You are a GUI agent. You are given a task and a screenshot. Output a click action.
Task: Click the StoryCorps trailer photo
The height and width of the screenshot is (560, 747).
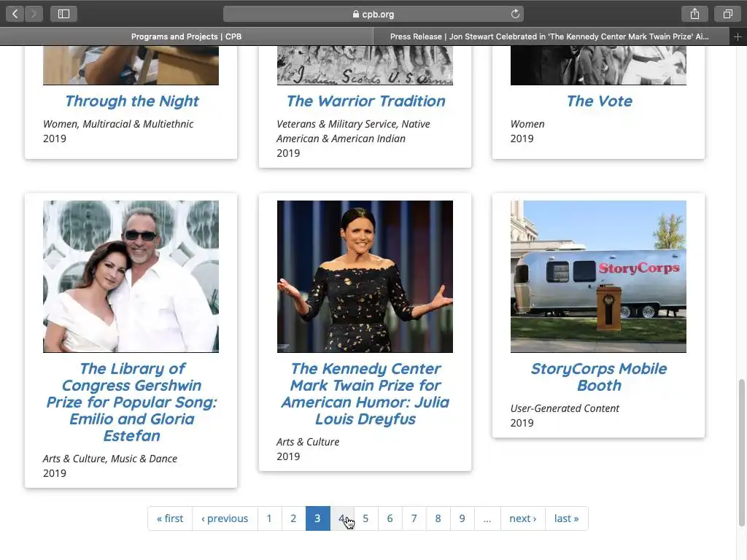click(x=598, y=276)
